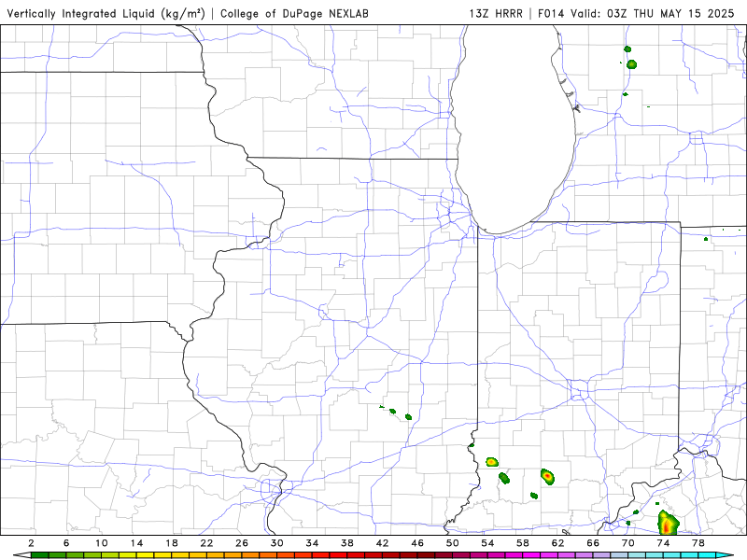The width and height of the screenshot is (747, 560).
Task: Click the color scale label '22'
Action: pos(206,543)
